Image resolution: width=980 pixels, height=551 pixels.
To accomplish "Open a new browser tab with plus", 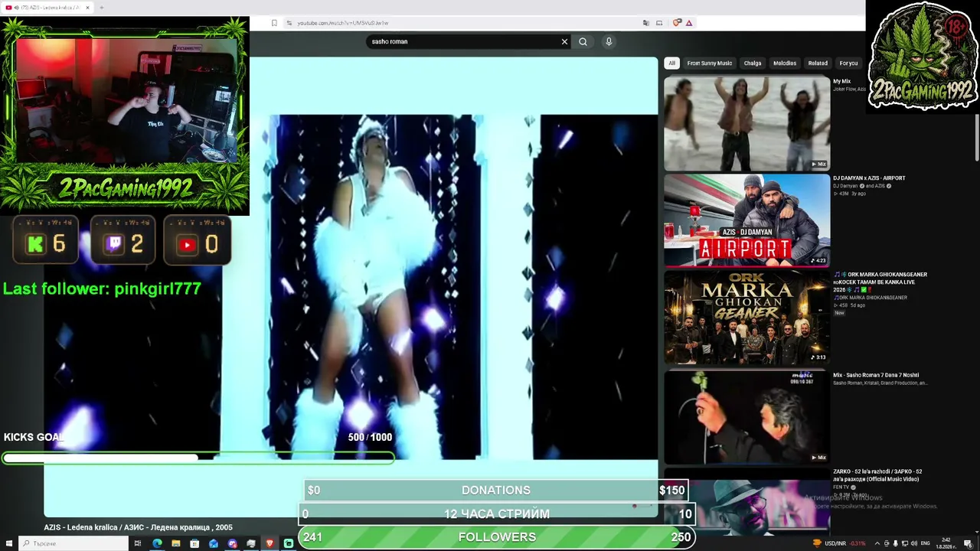I will point(101,8).
